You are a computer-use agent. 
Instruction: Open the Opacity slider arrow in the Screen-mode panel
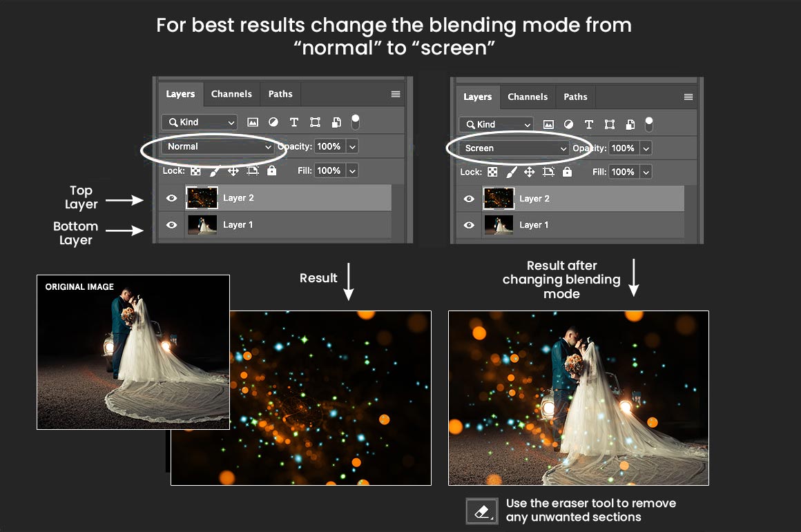pyautogui.click(x=645, y=148)
